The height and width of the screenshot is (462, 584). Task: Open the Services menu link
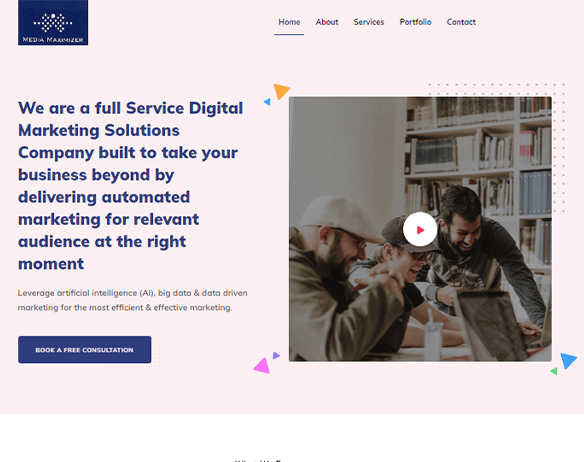tap(369, 22)
